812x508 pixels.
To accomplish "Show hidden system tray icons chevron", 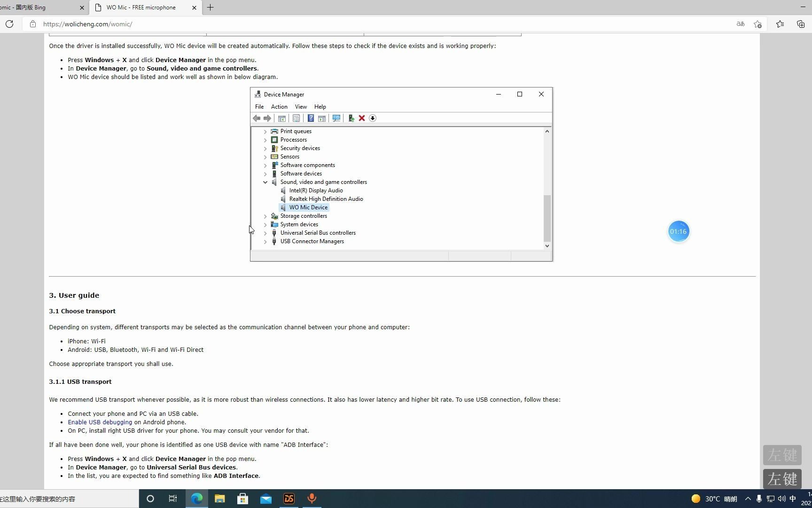I will coord(748,499).
